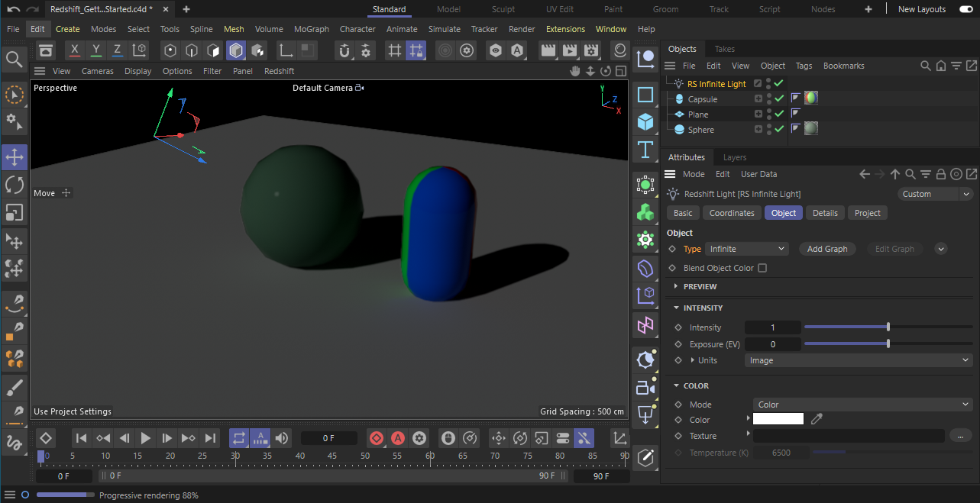Image resolution: width=980 pixels, height=503 pixels.
Task: Click the Intensity value input field
Action: coord(772,327)
